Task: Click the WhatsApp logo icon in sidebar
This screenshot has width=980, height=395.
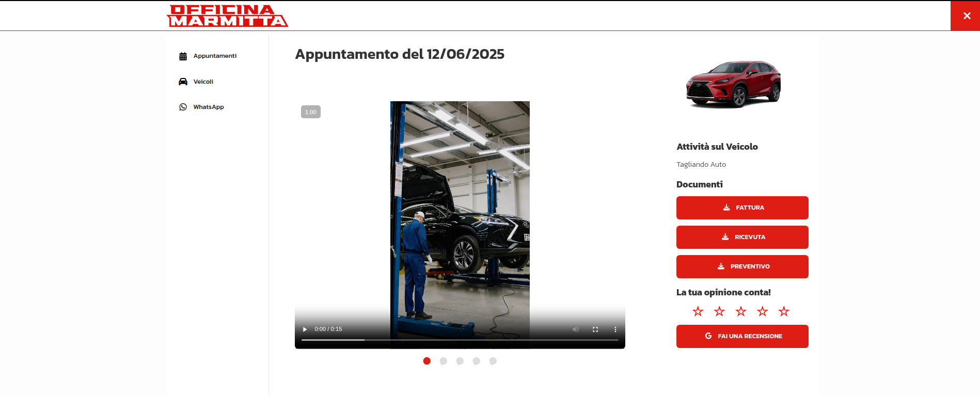Action: tap(183, 107)
